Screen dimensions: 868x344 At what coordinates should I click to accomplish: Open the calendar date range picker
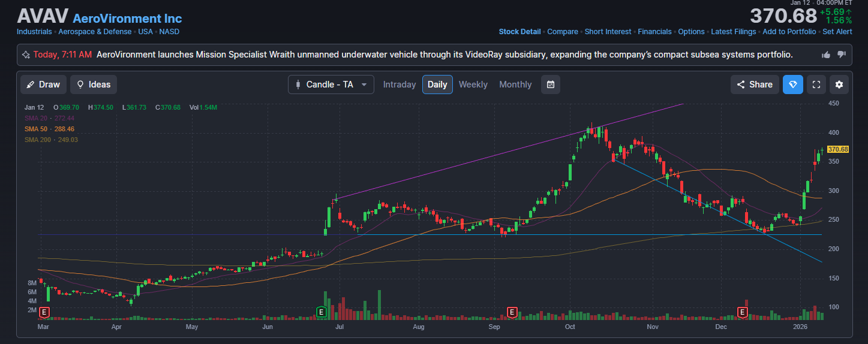pos(550,85)
